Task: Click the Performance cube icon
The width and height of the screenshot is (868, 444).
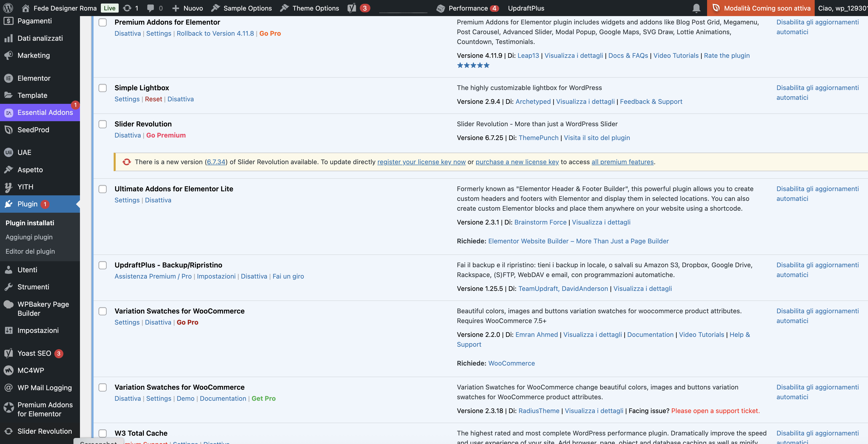Action: (x=440, y=8)
